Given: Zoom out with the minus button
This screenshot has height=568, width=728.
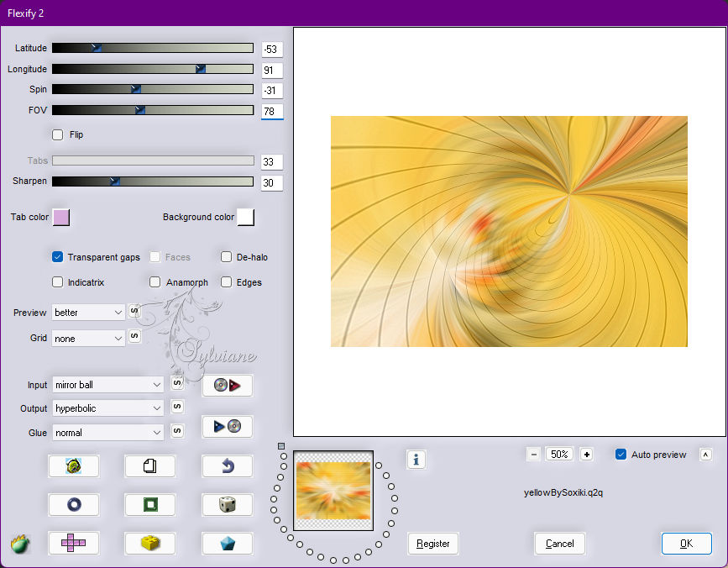Looking at the screenshot, I should click(x=533, y=455).
